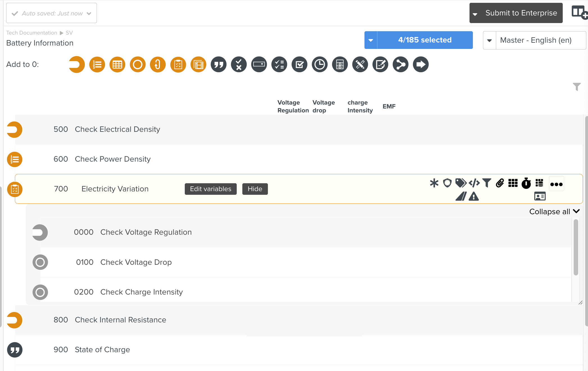Viewport: 588px width, 371px height.
Task: Collapse all sub-steps
Action: (554, 212)
